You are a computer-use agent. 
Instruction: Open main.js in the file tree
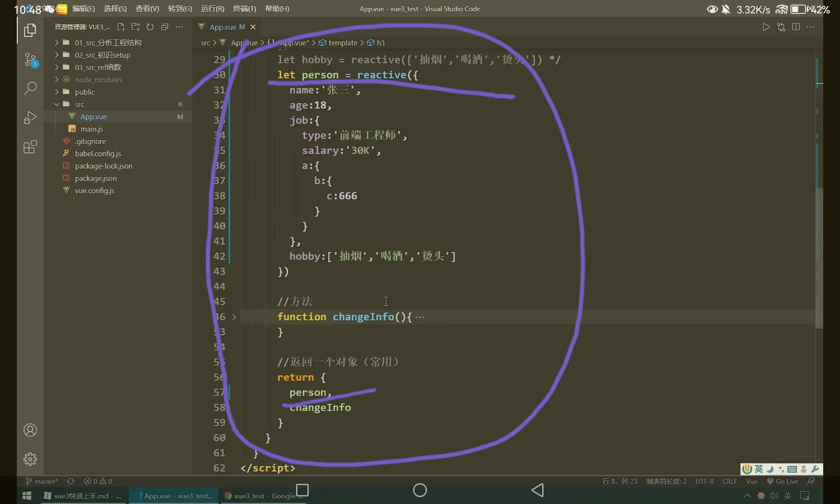pyautogui.click(x=92, y=129)
